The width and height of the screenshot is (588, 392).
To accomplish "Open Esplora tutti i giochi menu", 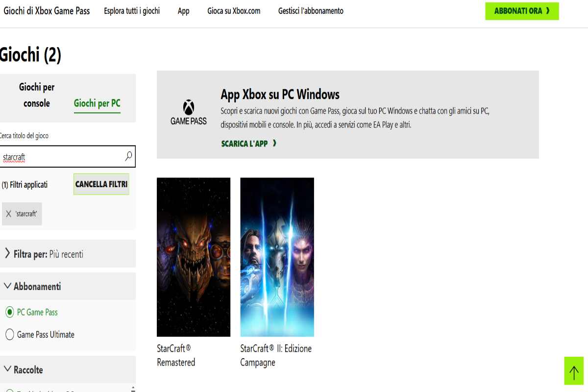I will coord(132,11).
